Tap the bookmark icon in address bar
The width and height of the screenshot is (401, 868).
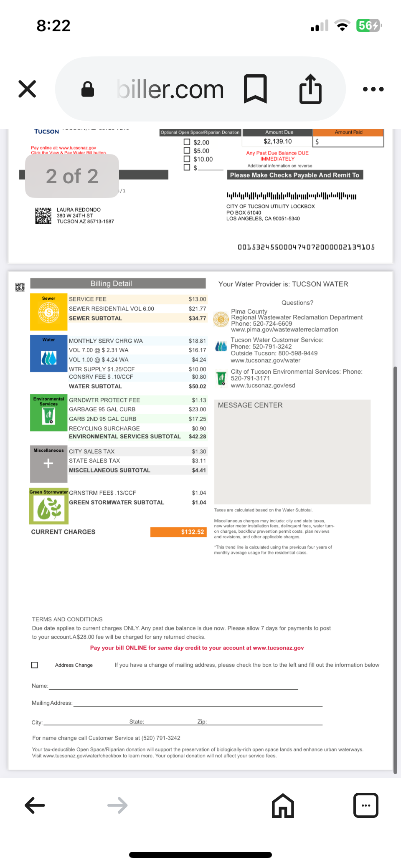[x=255, y=89]
